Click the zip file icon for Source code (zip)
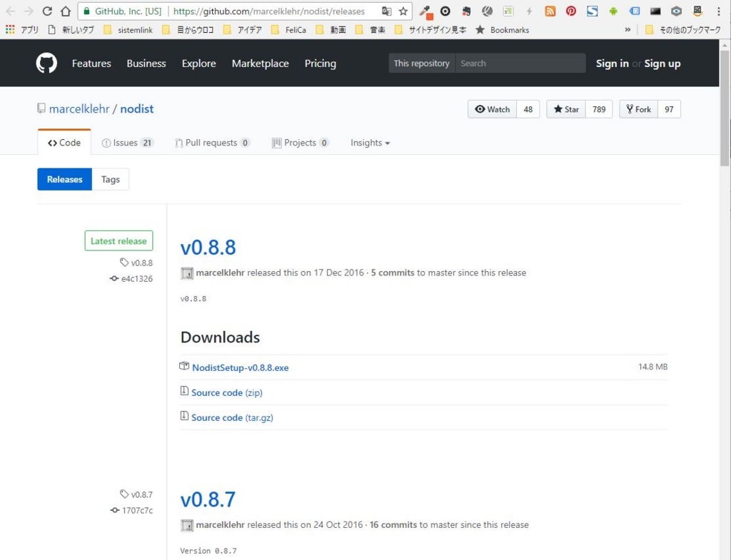The width and height of the screenshot is (731, 560). click(x=184, y=391)
